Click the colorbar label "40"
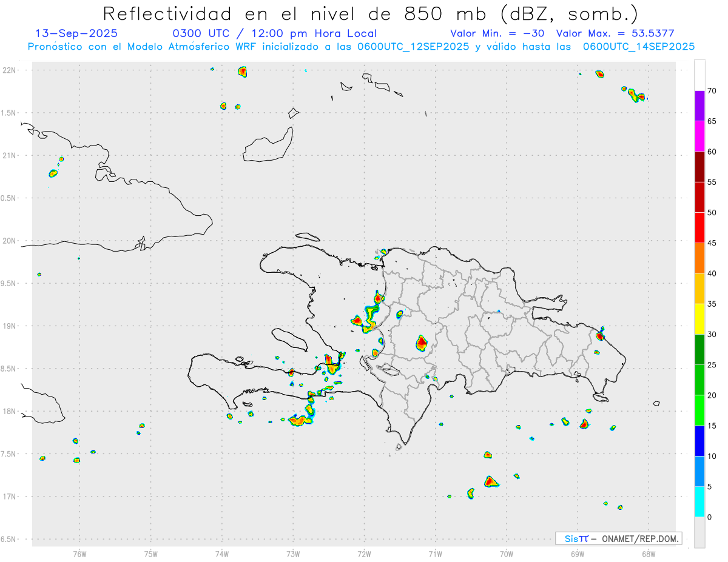 tap(712, 273)
